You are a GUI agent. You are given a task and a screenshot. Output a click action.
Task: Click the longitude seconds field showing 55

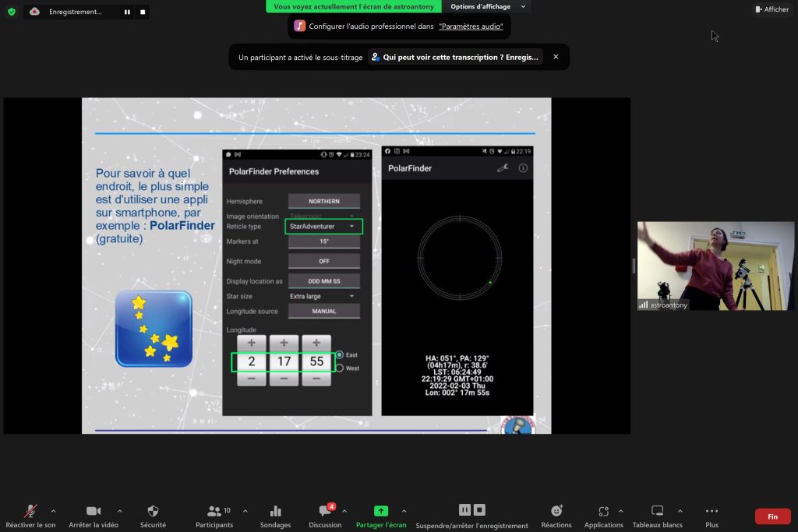pos(316,361)
